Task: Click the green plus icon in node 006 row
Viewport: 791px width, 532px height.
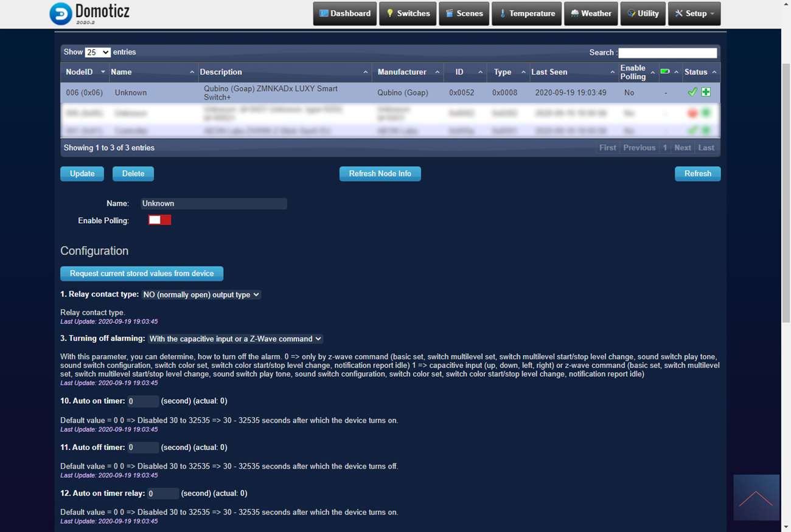Action: (706, 92)
